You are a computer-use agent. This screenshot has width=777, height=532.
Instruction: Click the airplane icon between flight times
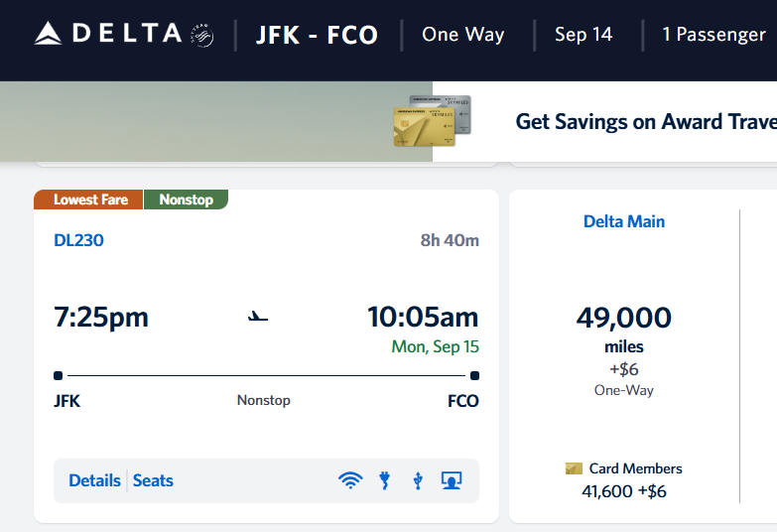pos(258,317)
